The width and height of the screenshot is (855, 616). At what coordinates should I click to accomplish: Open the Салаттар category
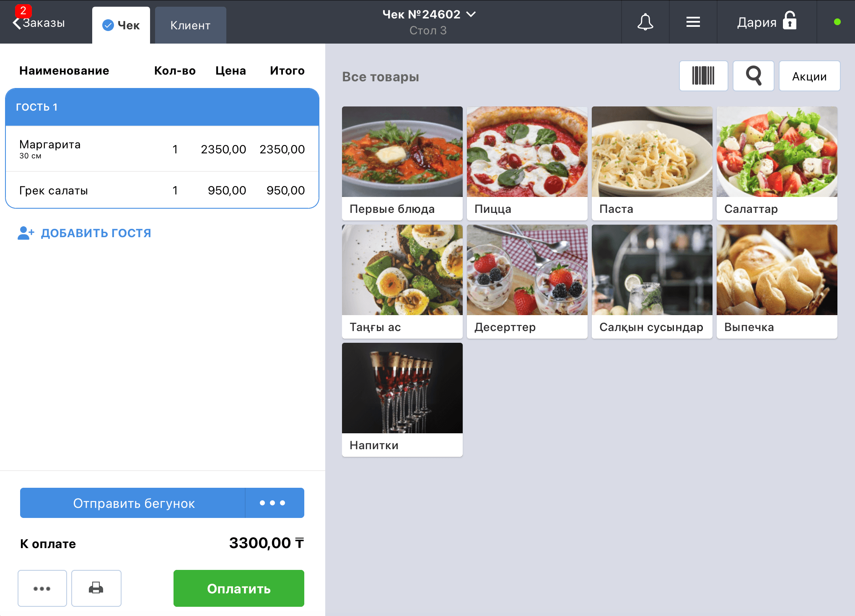coord(777,163)
